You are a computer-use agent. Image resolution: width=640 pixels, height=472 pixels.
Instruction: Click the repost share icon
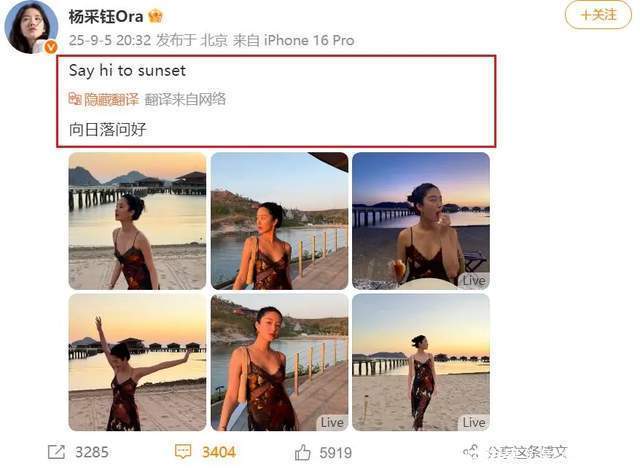[x=56, y=452]
